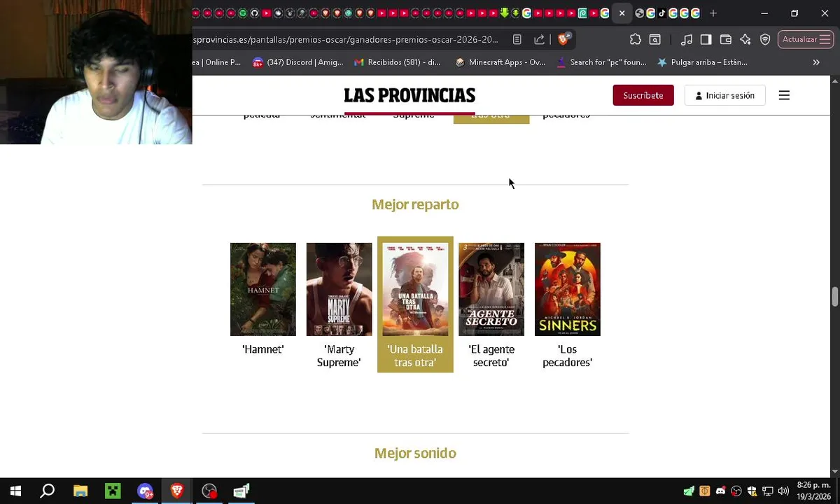Viewport: 840px width, 504px height.
Task: Open Leo AI sparkle icon
Action: pos(745,39)
